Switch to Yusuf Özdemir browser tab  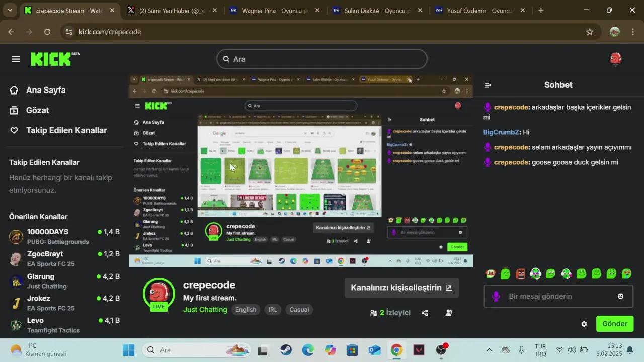point(479,10)
